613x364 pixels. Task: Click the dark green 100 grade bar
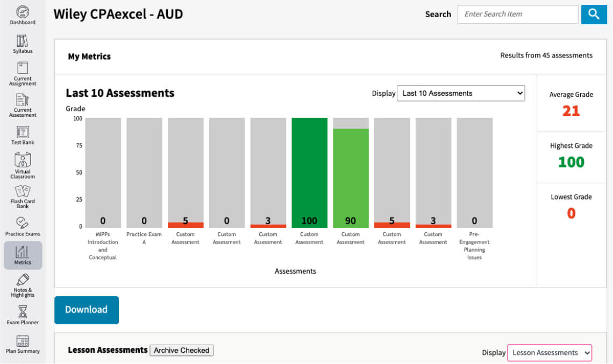[x=309, y=172]
